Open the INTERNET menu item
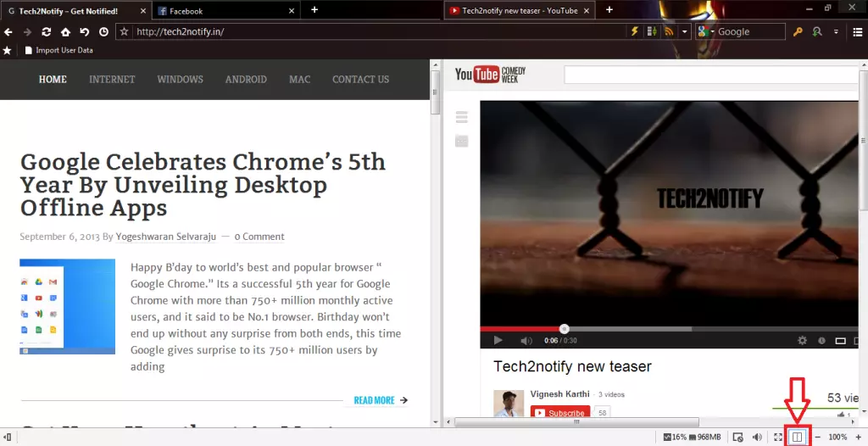The height and width of the screenshot is (446, 868). click(112, 79)
